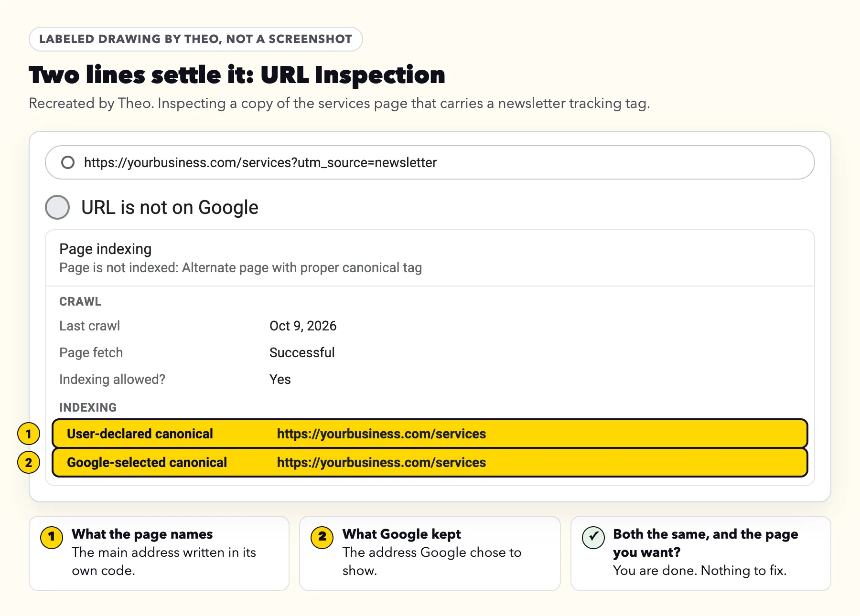Click the "Yes" indexing allowed value
The width and height of the screenshot is (860, 616).
tap(280, 379)
